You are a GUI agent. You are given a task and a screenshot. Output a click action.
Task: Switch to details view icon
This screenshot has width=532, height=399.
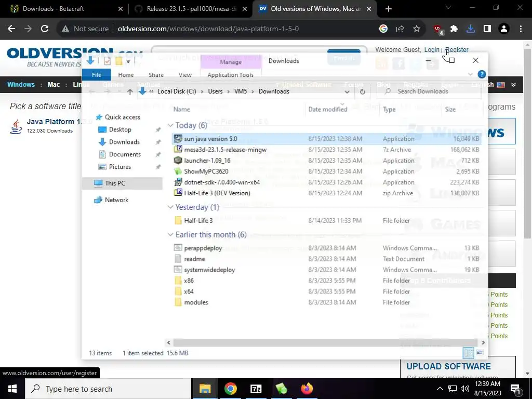pyautogui.click(x=469, y=353)
